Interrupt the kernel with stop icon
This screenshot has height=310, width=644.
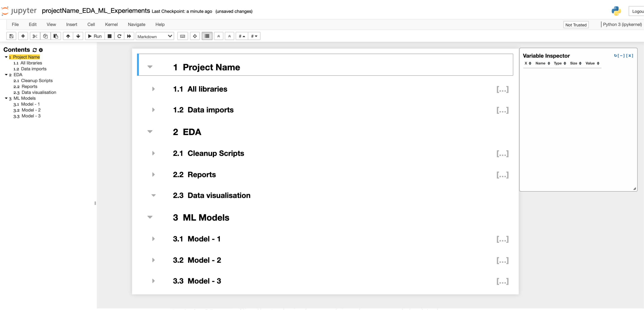tap(109, 36)
